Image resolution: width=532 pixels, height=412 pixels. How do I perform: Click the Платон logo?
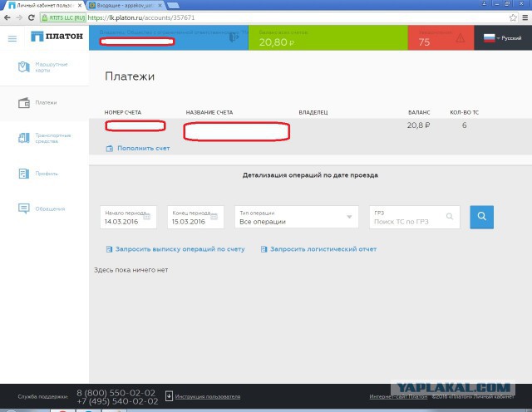(57, 36)
